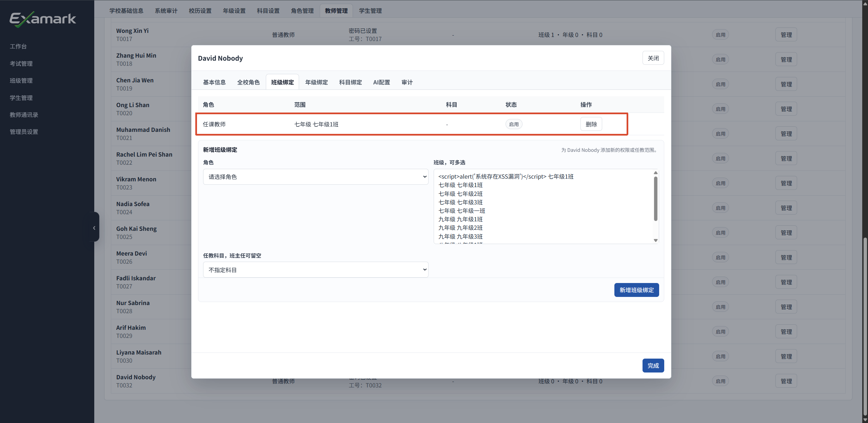
Task: Open the 科目绑定 tab
Action: click(x=351, y=82)
